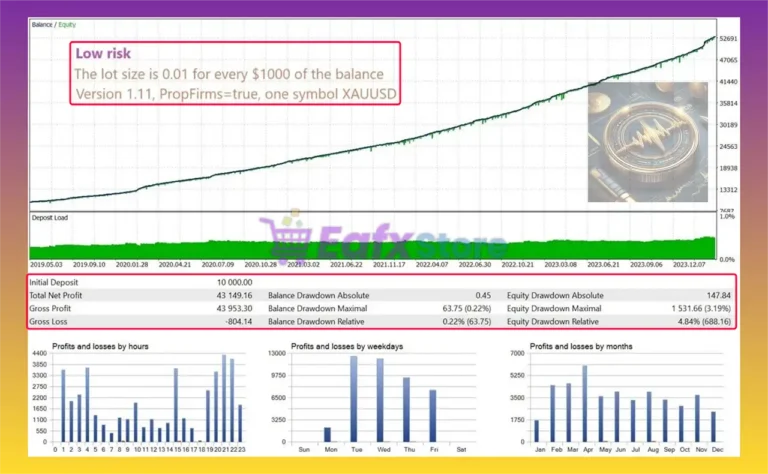This screenshot has height=474, width=768.
Task: Click the 0.22% (63.75) value
Action: click(466, 322)
